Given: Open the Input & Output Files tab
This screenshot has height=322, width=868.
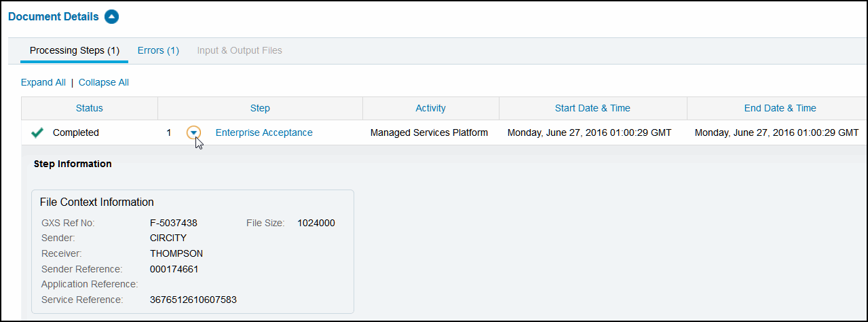Looking at the screenshot, I should (240, 50).
